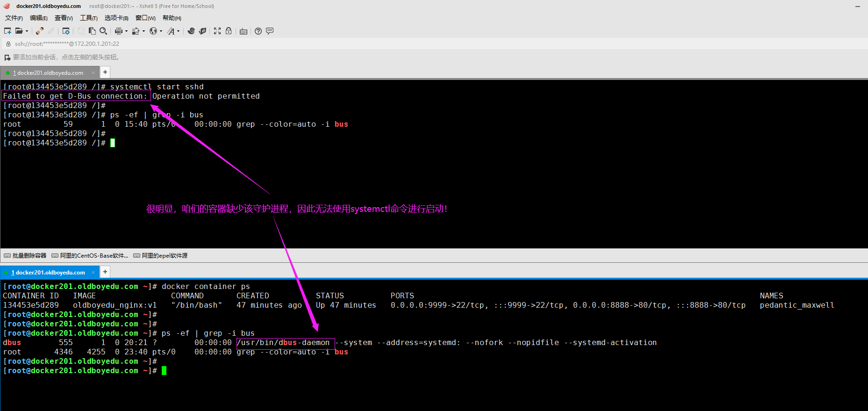This screenshot has height=411, width=868.
Task: Add new tab in upper terminal pane
Action: (105, 72)
